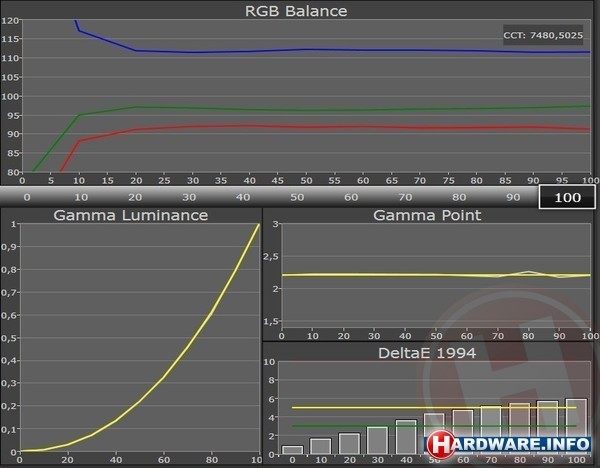Screen dimensions: 600x468
Task: Click the green line in RGB Balance chart
Action: pyautogui.click(x=300, y=110)
